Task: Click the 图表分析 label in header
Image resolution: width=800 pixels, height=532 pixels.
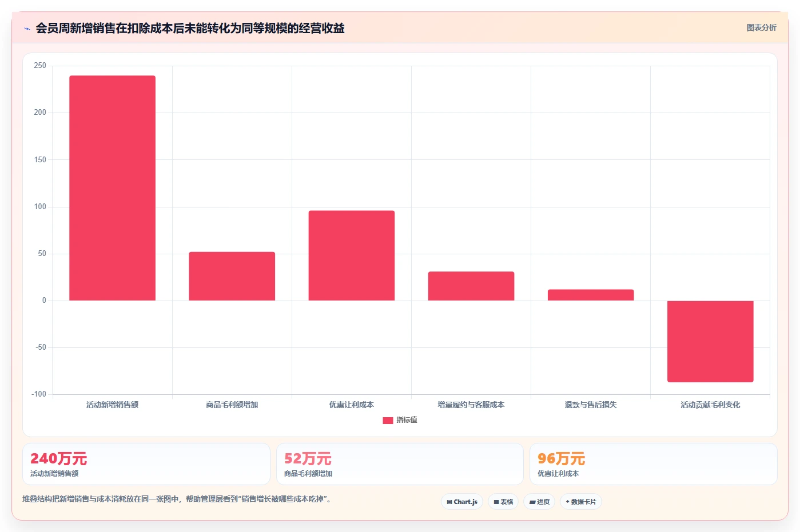Action: [x=761, y=27]
